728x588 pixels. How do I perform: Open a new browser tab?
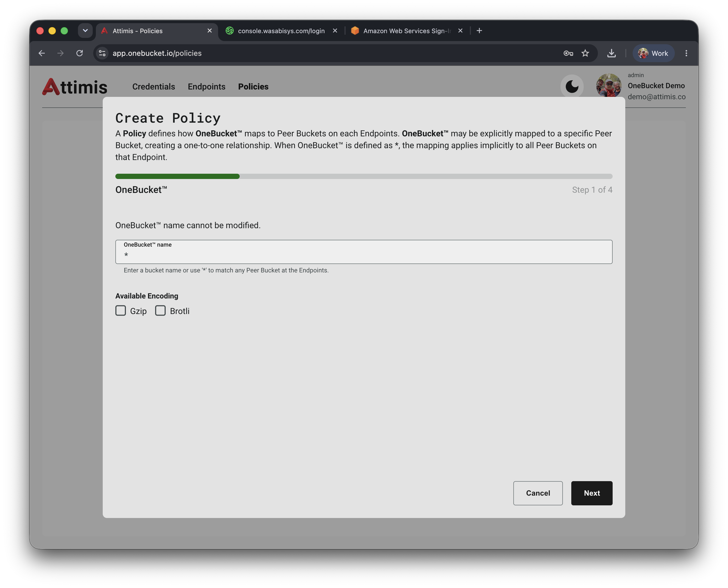[x=479, y=31]
